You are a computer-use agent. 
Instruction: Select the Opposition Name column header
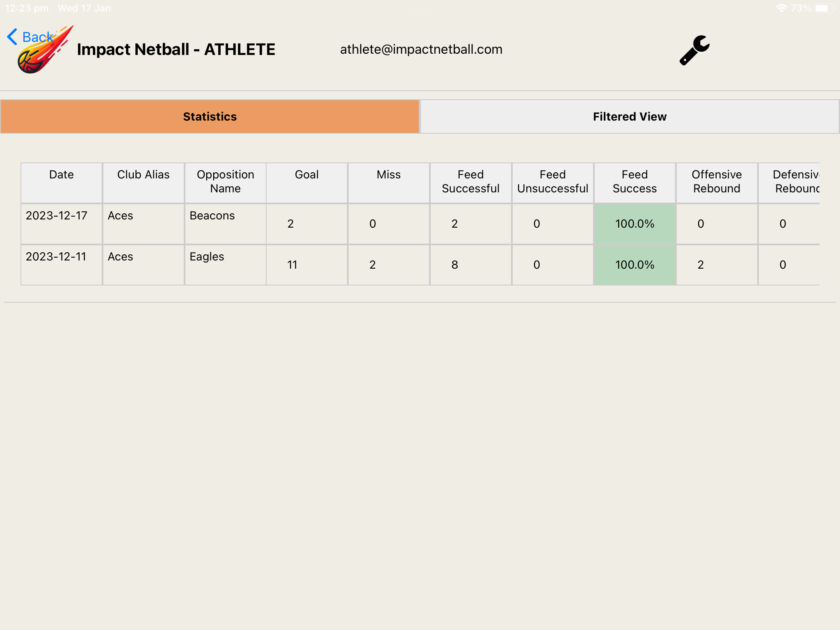coord(225,182)
